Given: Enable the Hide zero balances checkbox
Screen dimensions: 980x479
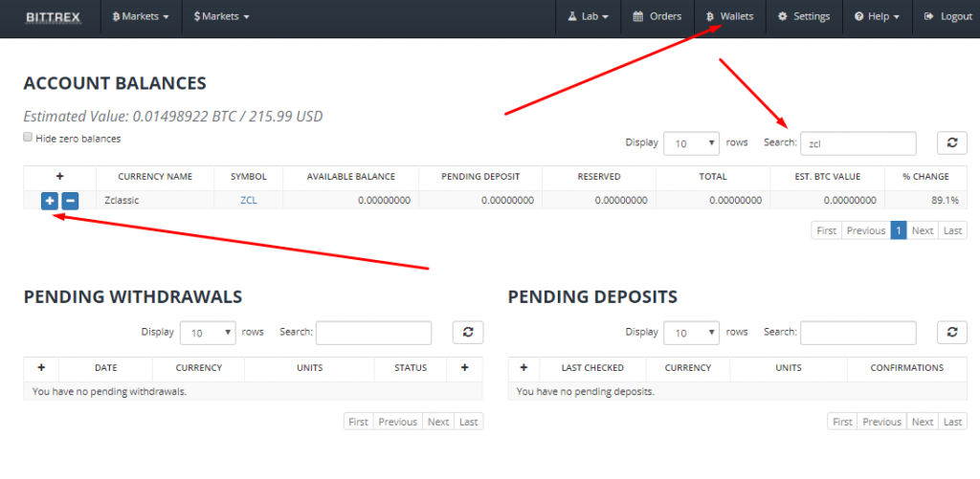Looking at the screenshot, I should click(28, 138).
